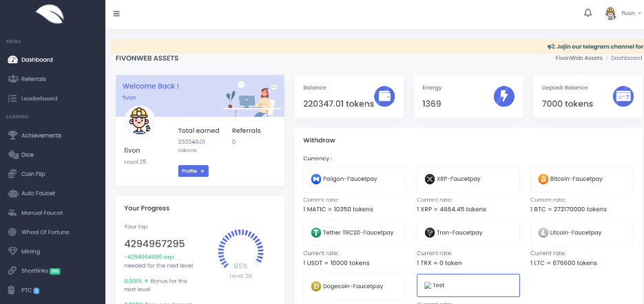644x304 pixels.
Task: Click the blue Profile button
Action: (193, 171)
